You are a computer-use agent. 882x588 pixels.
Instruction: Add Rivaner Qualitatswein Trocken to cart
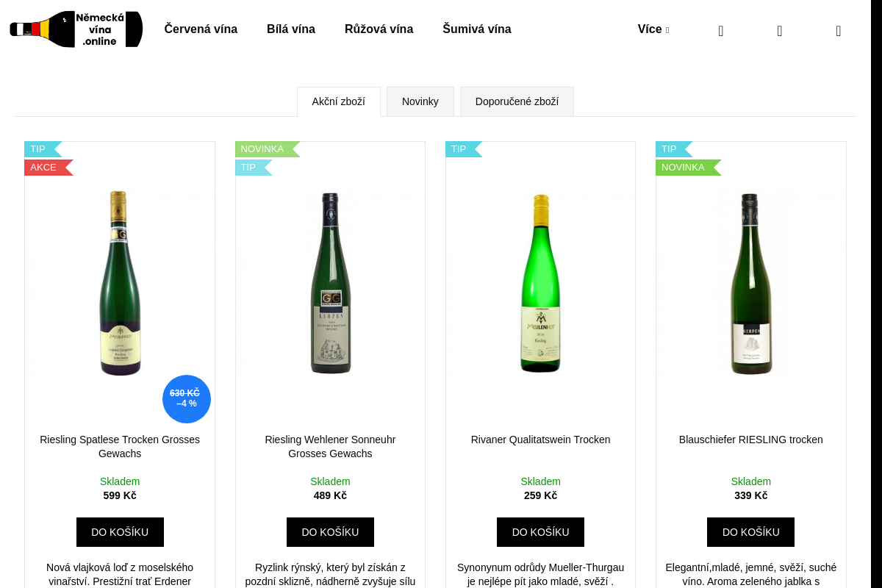(540, 532)
